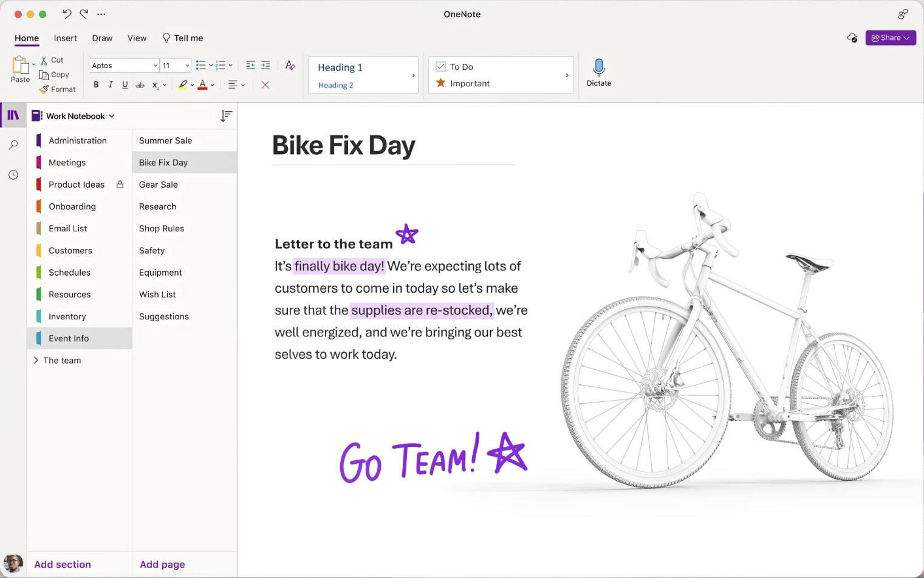
Task: Open the Gear Sale page
Action: click(x=185, y=185)
